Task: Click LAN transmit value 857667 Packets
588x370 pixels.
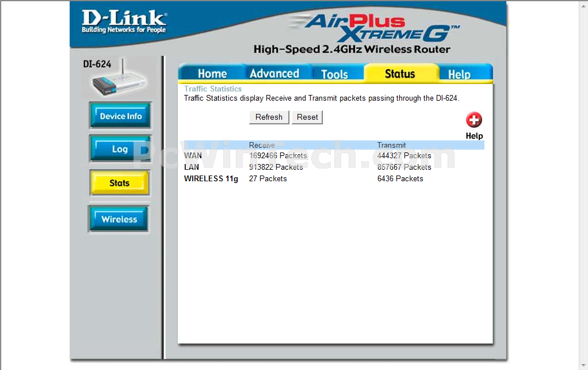Action: (x=404, y=167)
